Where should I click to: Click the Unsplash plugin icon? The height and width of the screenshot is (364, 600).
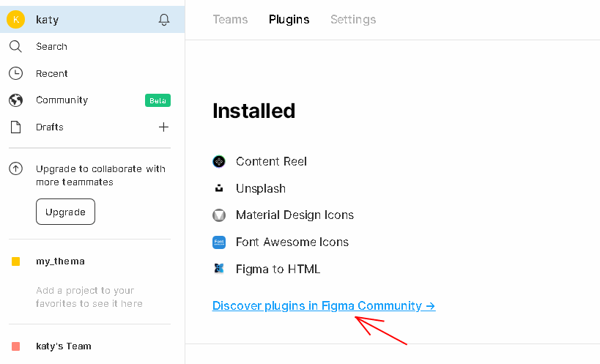(x=219, y=188)
